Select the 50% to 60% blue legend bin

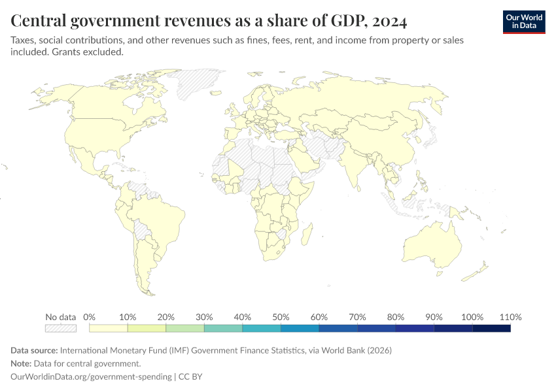pyautogui.click(x=300, y=328)
